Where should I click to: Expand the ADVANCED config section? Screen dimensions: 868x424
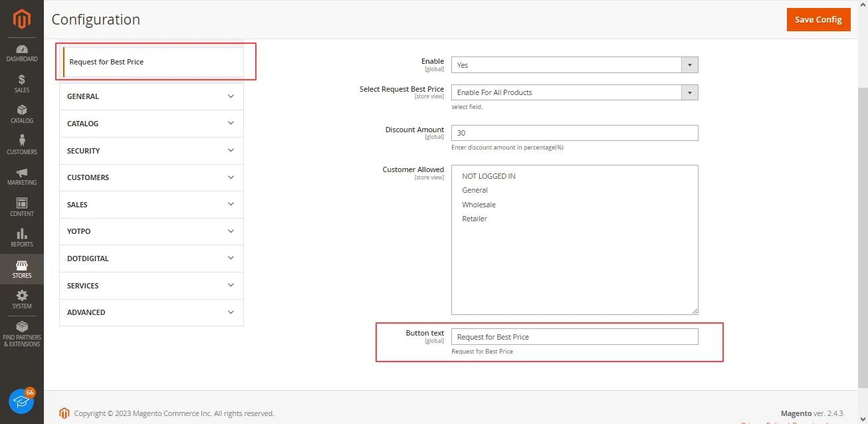152,312
